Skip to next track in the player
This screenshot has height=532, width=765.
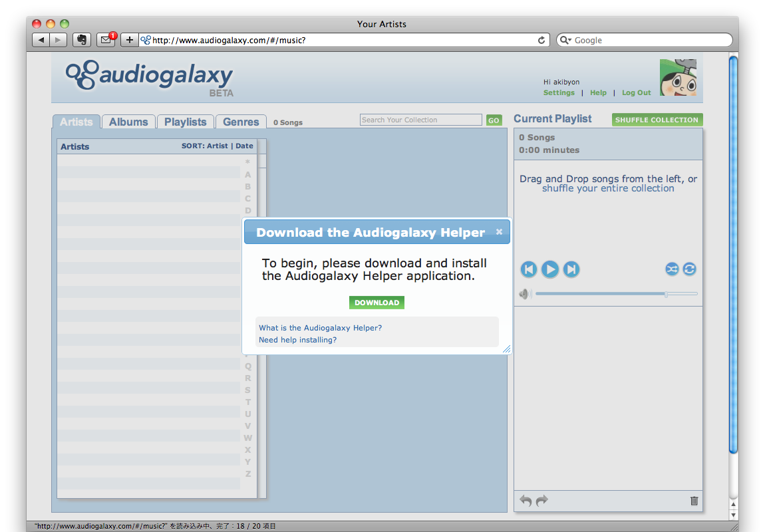coord(571,269)
